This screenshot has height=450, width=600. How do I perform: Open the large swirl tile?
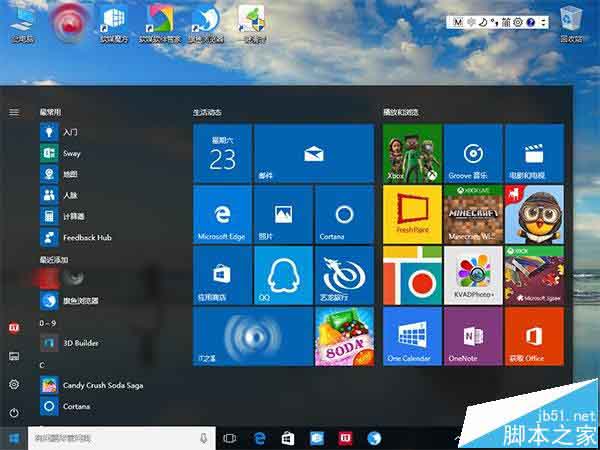click(x=253, y=336)
